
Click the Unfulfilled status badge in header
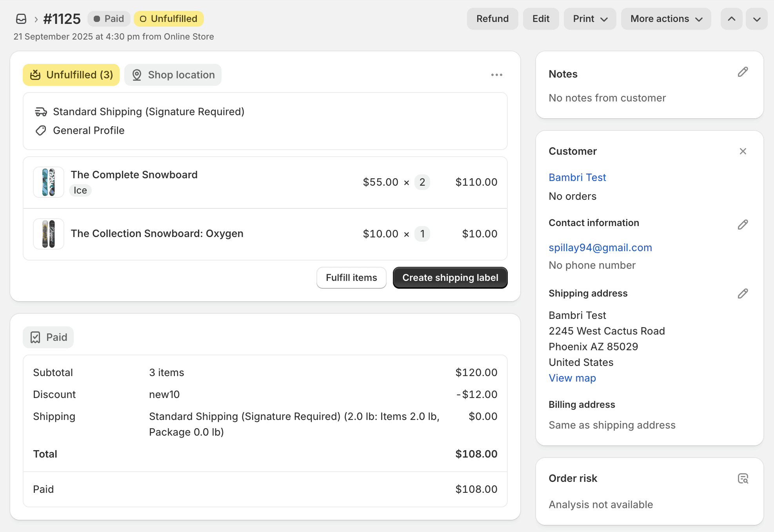click(169, 19)
